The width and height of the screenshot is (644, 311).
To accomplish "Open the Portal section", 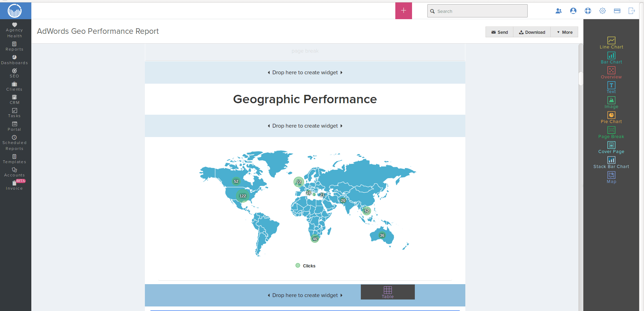I will click(x=15, y=127).
